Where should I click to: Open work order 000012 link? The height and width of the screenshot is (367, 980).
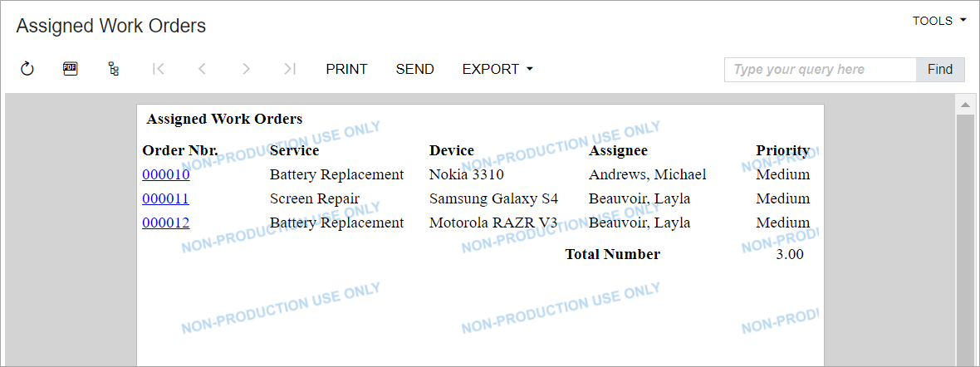(x=166, y=223)
